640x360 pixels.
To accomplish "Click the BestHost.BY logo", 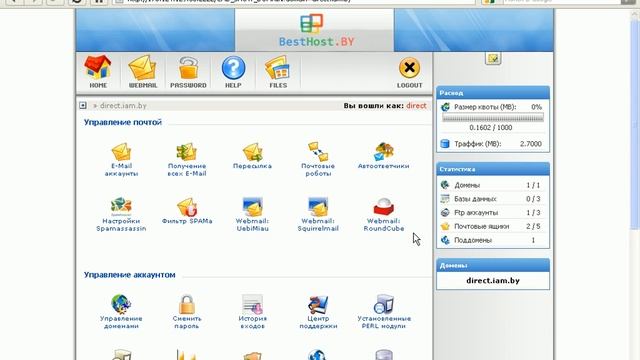I will pos(316,30).
